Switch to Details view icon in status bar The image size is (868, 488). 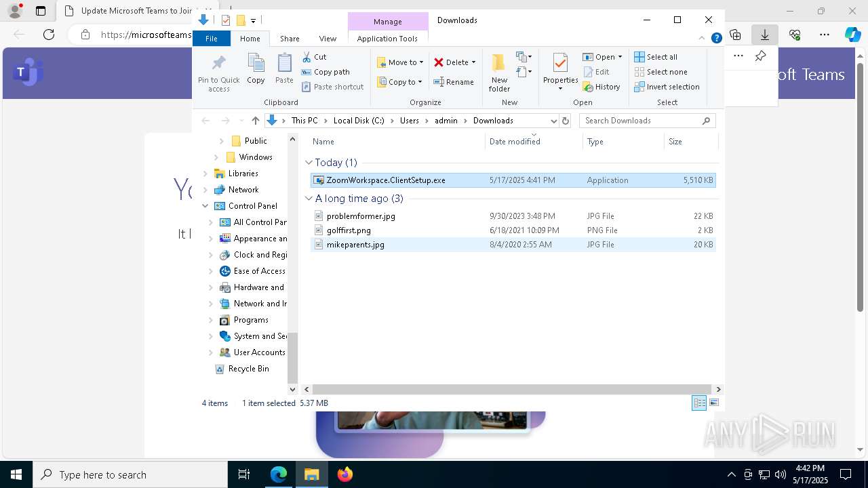point(699,403)
